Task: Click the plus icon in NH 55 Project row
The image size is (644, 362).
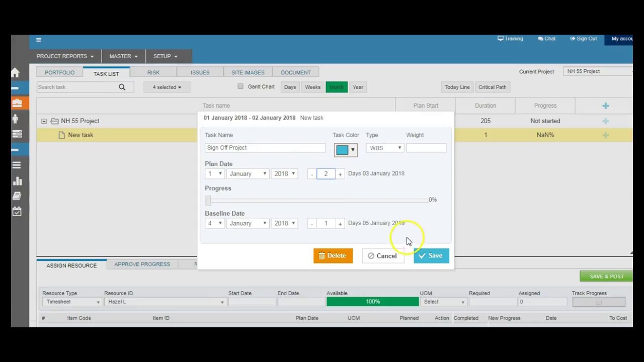Action: point(606,121)
